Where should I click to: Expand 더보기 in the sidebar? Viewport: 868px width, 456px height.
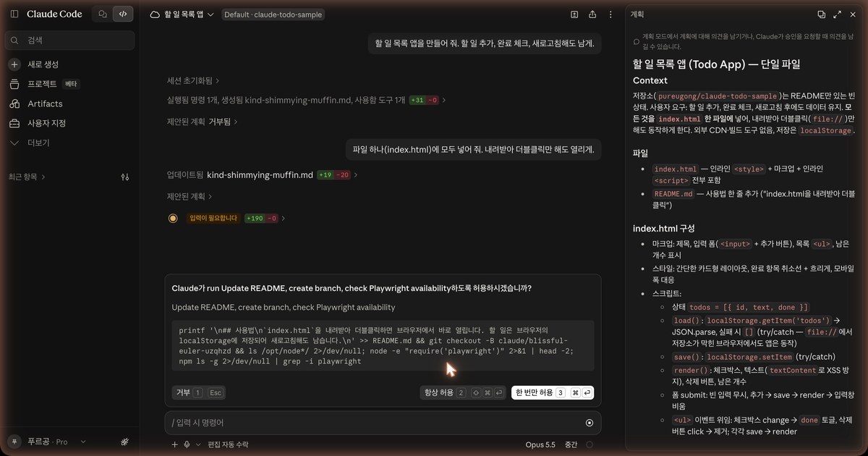coord(38,143)
